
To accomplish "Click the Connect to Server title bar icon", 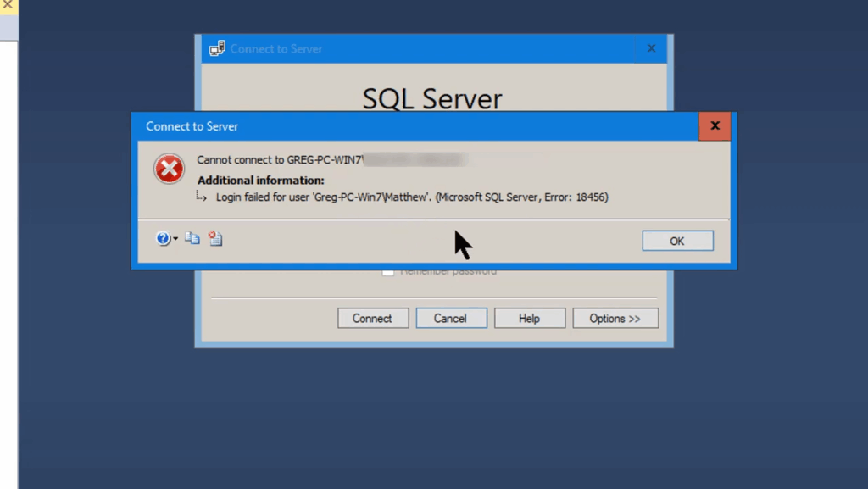I will [x=217, y=48].
